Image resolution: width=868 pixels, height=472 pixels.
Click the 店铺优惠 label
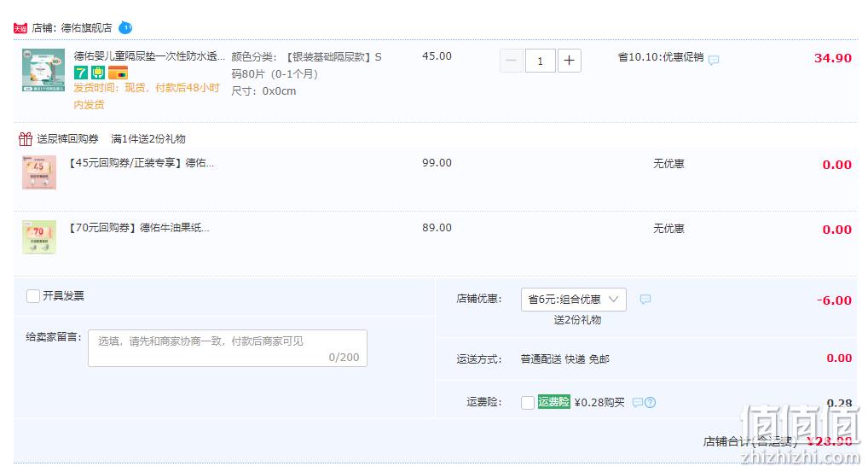pyautogui.click(x=479, y=299)
